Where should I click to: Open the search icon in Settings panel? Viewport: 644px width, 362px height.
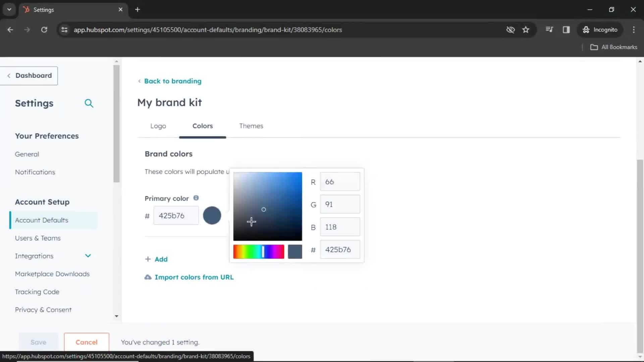89,103
